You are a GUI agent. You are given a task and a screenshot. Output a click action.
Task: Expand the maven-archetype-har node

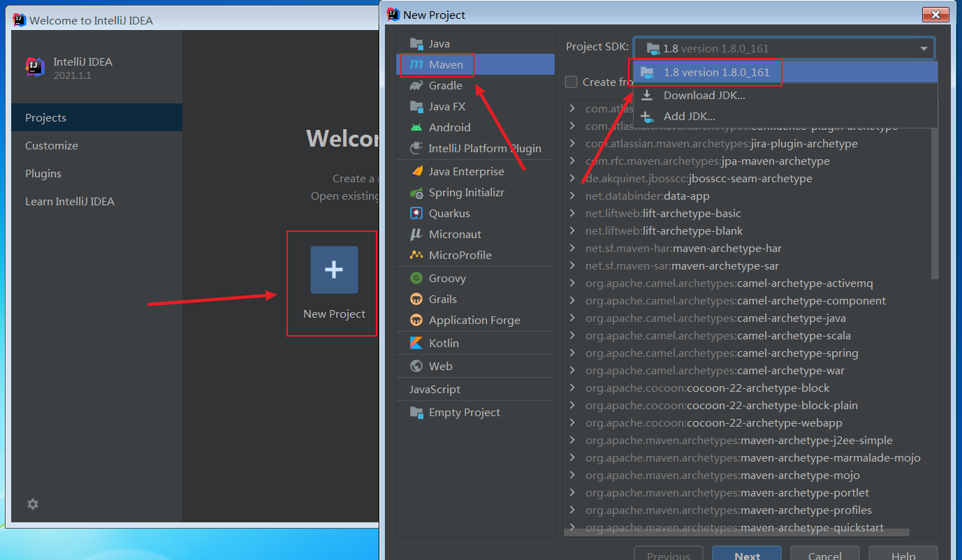[x=572, y=248]
